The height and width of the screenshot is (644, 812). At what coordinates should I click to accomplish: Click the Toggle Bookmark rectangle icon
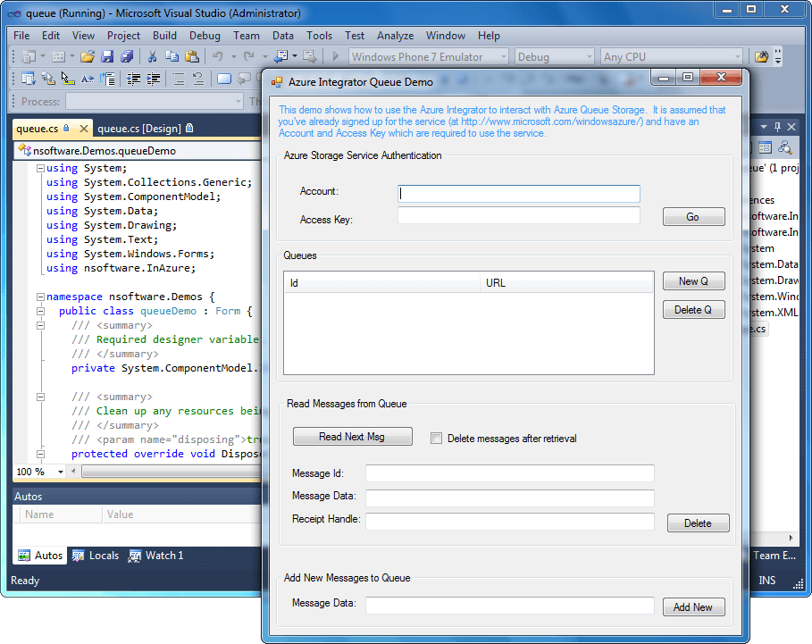(x=223, y=79)
